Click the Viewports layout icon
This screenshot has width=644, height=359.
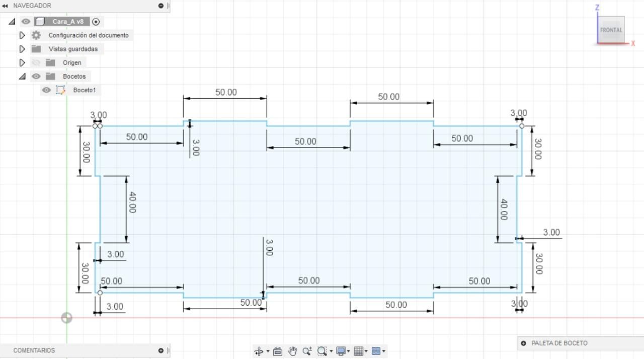pyautogui.click(x=376, y=351)
